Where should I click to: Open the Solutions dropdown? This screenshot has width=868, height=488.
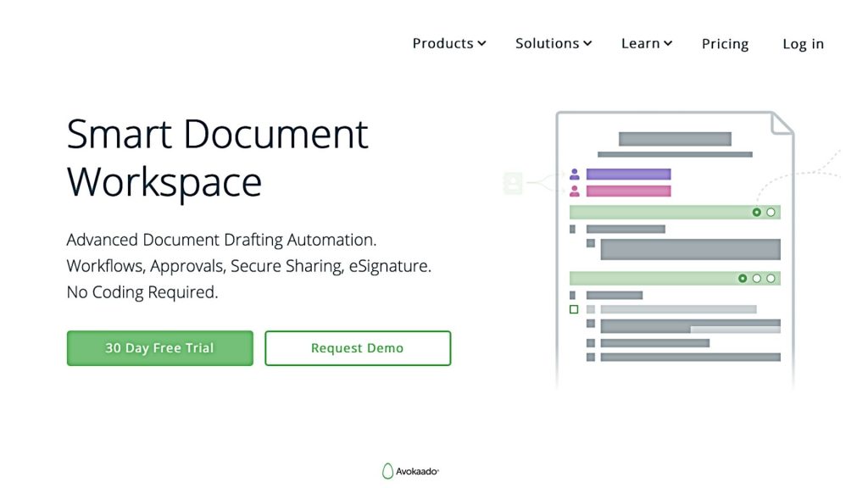[553, 43]
